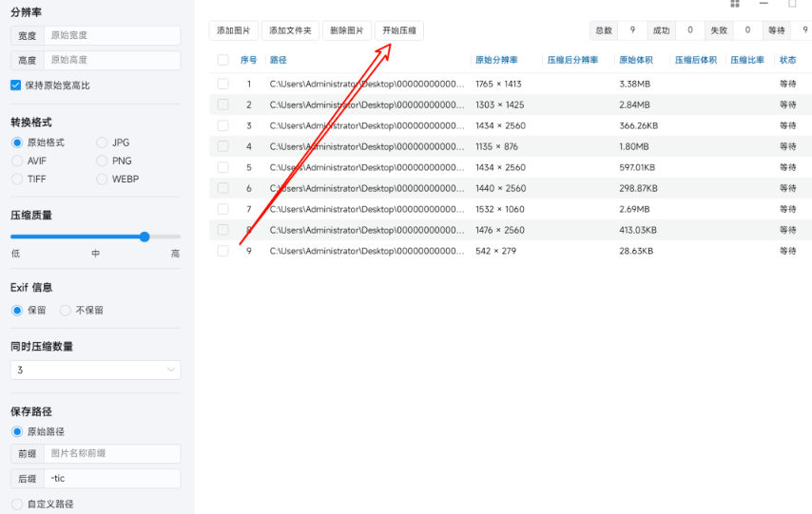Check the select-all checkbox in table header
The image size is (812, 514).
pos(222,60)
